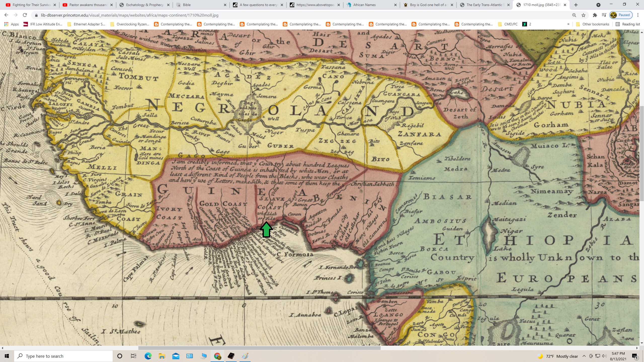Open the zoom magnifier in the address bar
Image resolution: width=644 pixels, height=362 pixels.
pyautogui.click(x=574, y=15)
